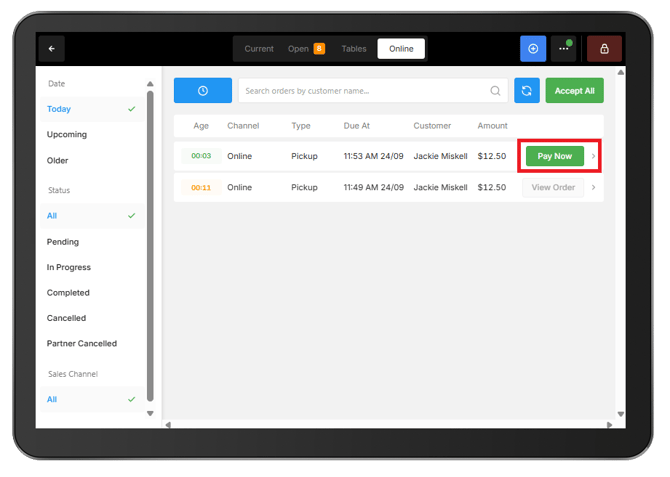Refresh online orders list
The image size is (670, 477).
526,90
